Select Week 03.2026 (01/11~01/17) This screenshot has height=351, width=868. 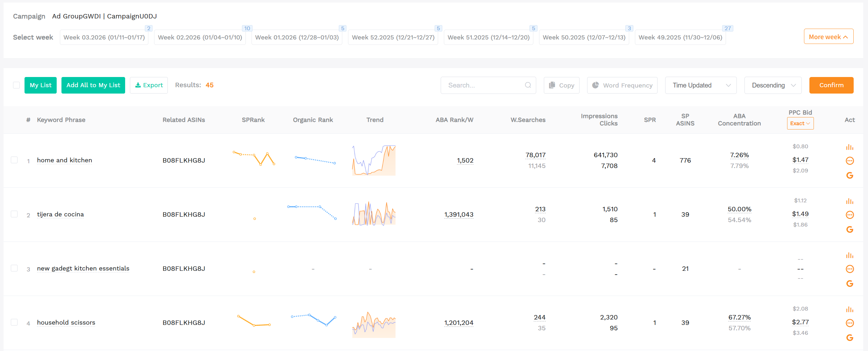pos(104,37)
